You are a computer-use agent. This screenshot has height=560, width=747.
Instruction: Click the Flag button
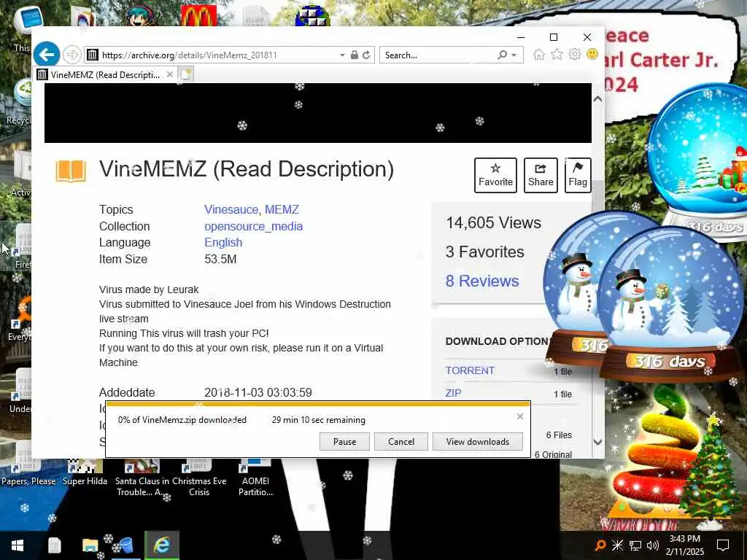click(578, 175)
